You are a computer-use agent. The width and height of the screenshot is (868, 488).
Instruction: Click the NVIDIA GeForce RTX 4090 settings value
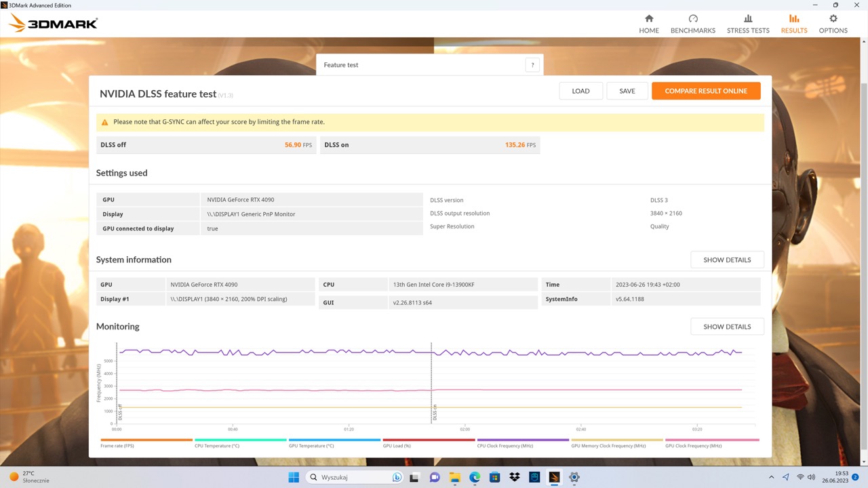(241, 200)
